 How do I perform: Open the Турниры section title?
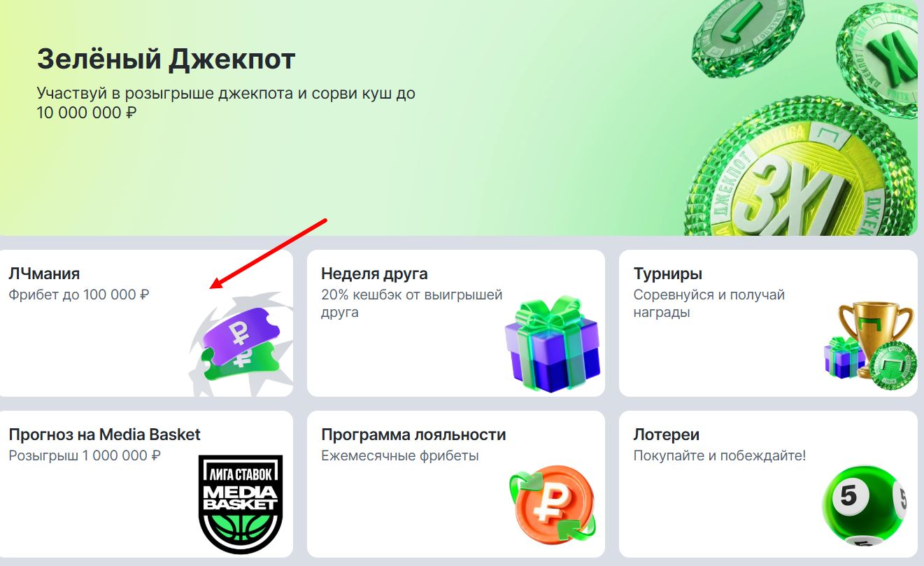coord(668,274)
